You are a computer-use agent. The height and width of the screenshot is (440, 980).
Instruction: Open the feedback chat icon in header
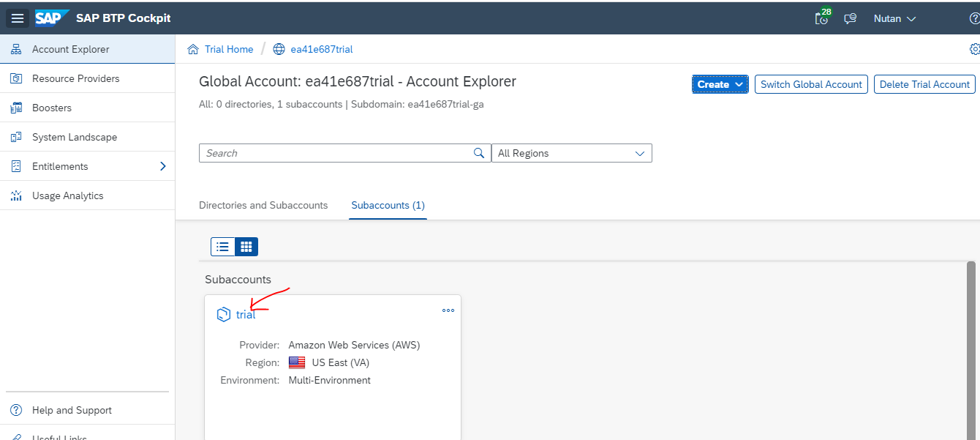pyautogui.click(x=850, y=19)
